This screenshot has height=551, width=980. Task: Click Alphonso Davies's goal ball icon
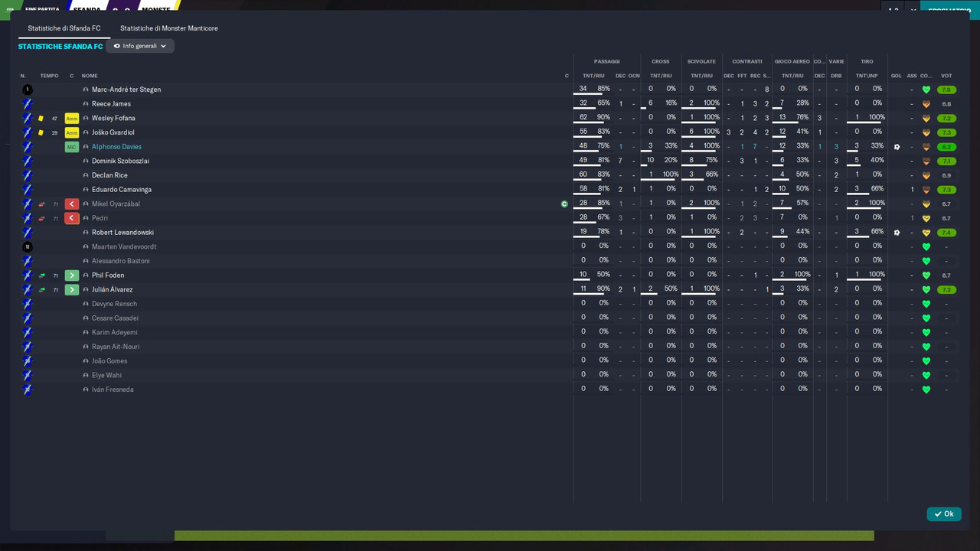pos(897,147)
